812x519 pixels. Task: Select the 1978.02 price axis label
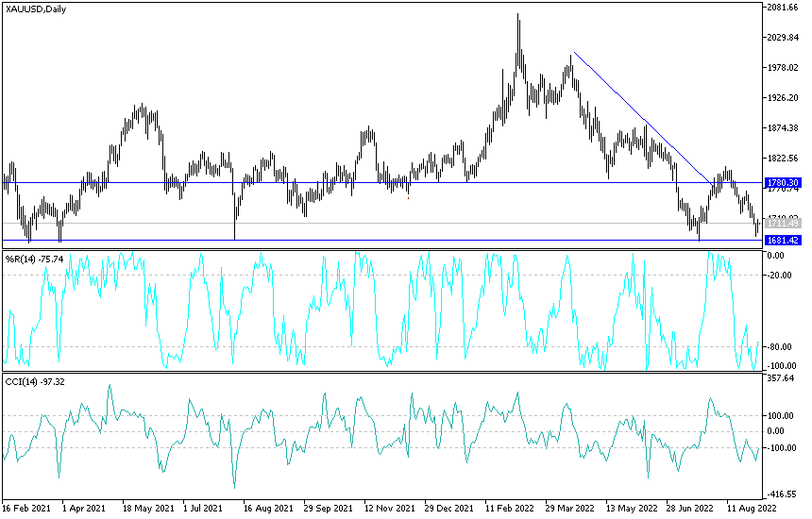(x=783, y=67)
